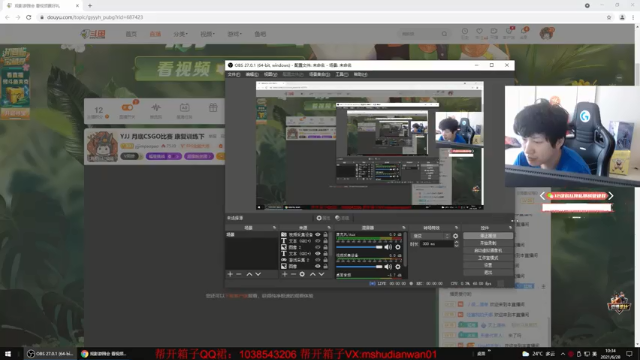Mute the Mic/Aux channel speaker icon

point(388,247)
